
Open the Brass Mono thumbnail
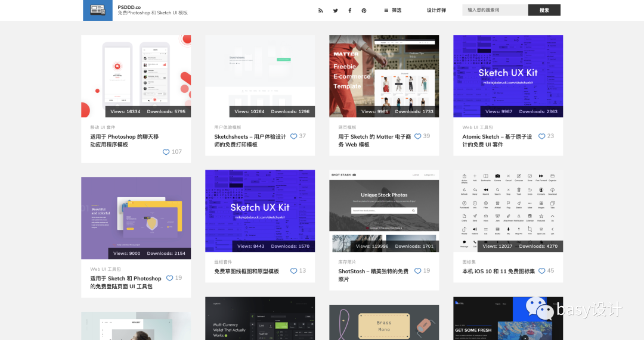384,322
